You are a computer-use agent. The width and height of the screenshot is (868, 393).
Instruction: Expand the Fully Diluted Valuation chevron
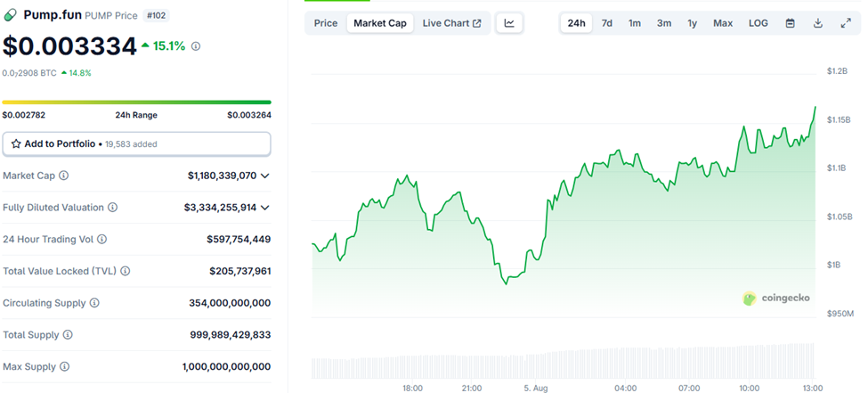(x=265, y=208)
